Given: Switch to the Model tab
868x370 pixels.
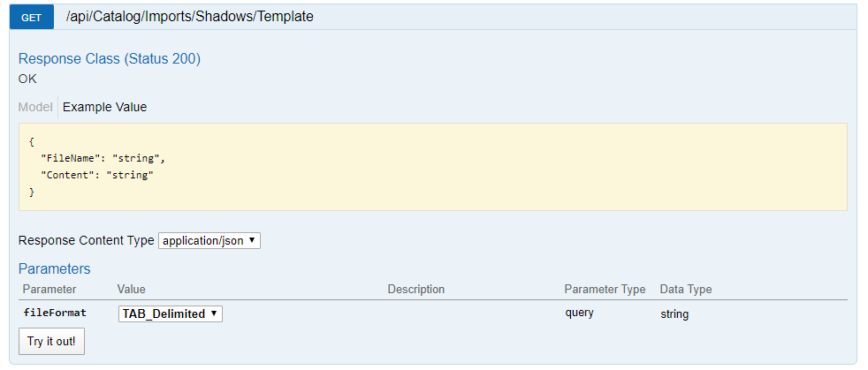Looking at the screenshot, I should 35,107.
